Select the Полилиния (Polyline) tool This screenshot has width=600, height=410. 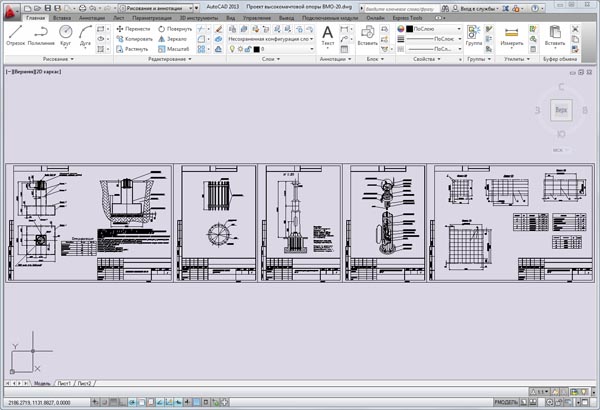pyautogui.click(x=41, y=36)
